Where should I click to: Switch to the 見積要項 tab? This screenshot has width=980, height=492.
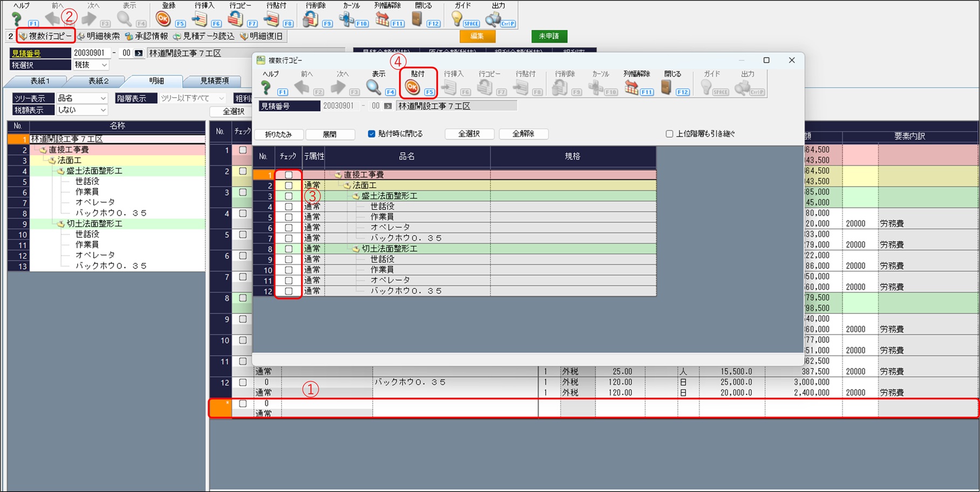pyautogui.click(x=214, y=81)
